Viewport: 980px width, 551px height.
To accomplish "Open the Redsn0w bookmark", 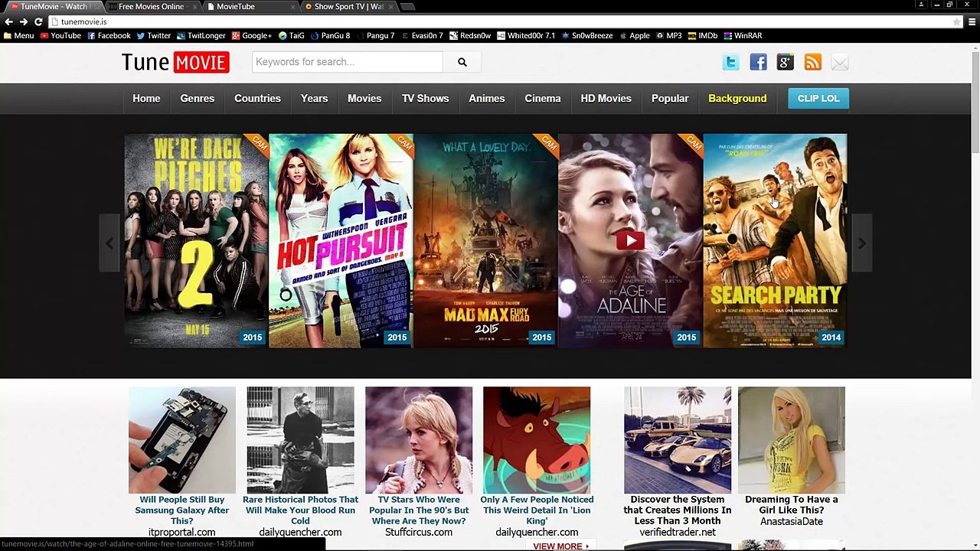I will (x=470, y=35).
